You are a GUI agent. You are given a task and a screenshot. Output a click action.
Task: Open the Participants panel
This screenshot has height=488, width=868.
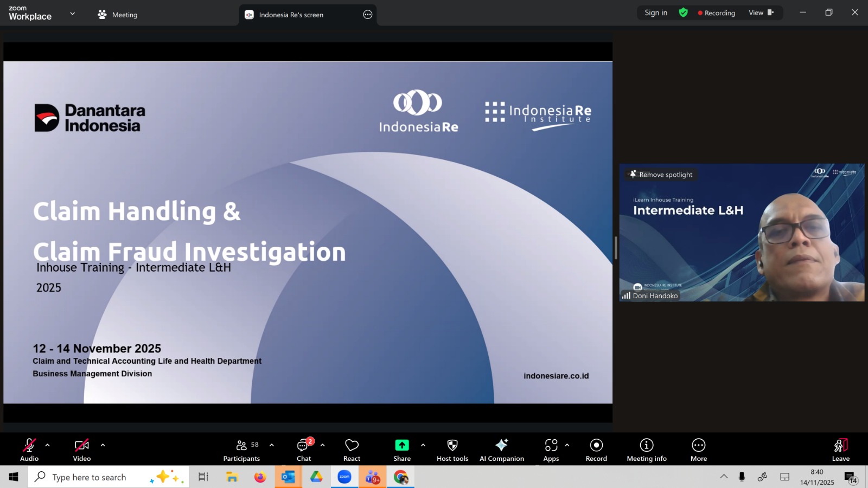pos(241,450)
